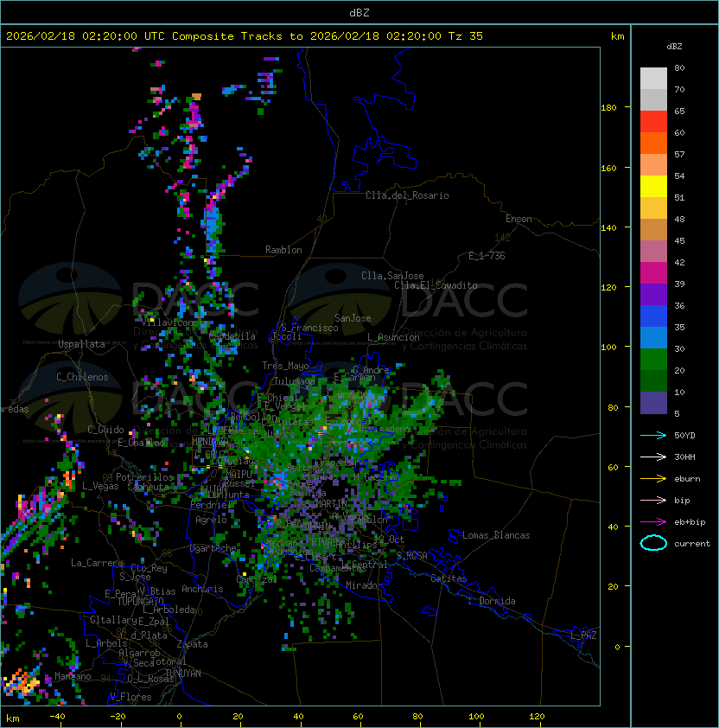Click the 'MAIPU' map label
Image resolution: width=719 pixels, height=728 pixels.
point(239,475)
